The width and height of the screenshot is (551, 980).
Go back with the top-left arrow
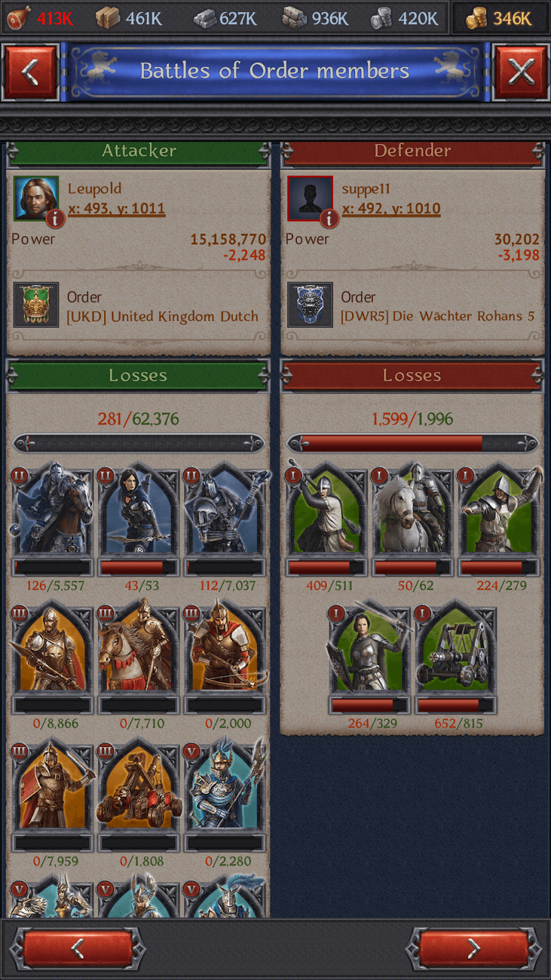30,72
